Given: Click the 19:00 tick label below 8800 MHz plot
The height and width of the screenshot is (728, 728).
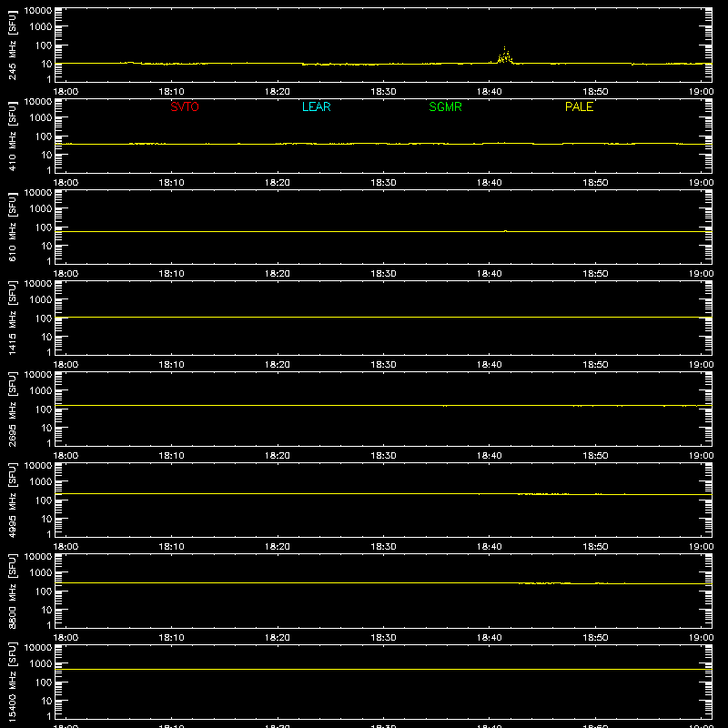Looking at the screenshot, I should click(701, 638).
